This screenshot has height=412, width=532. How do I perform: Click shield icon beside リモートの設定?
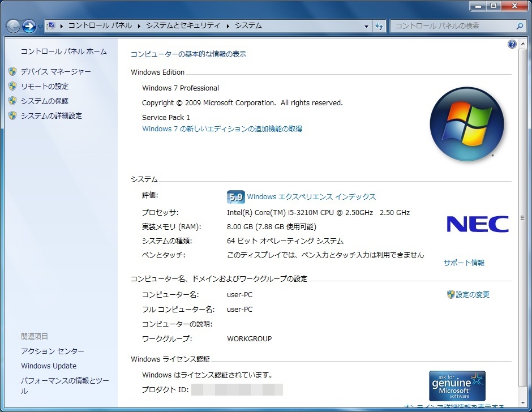tap(12, 86)
